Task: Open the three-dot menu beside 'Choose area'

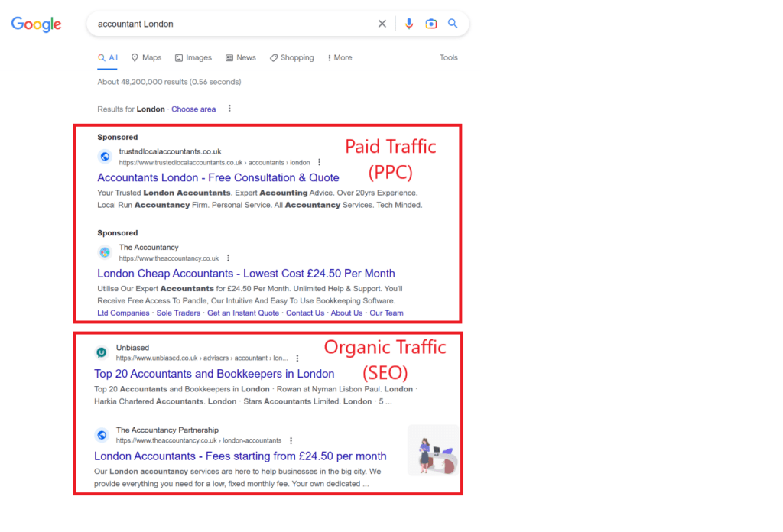Action: pos(229,109)
